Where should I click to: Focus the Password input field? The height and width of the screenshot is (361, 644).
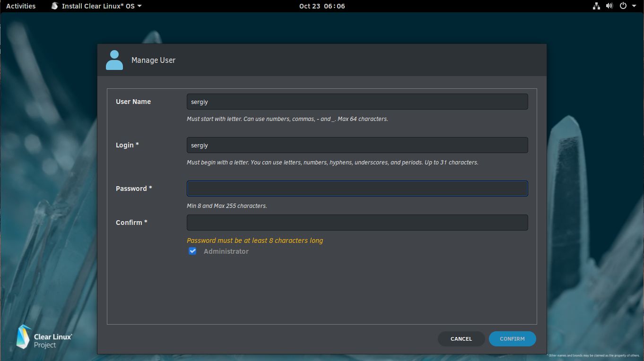point(357,189)
